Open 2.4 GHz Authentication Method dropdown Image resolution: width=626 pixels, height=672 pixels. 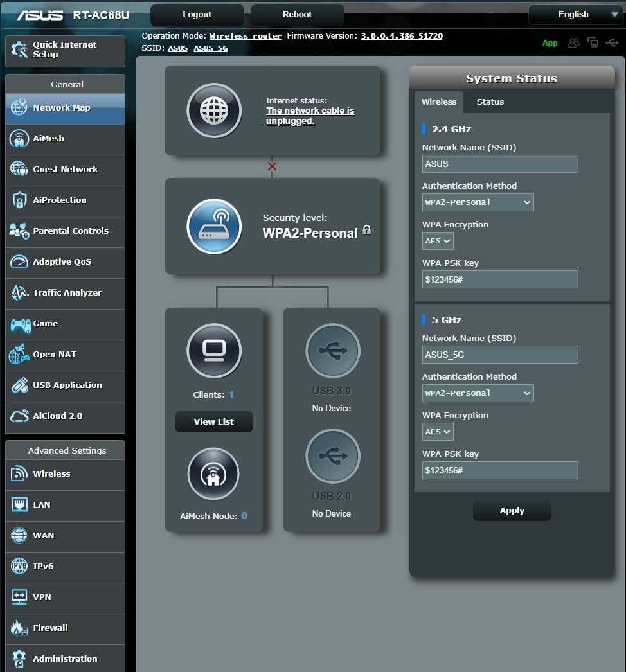pyautogui.click(x=478, y=202)
